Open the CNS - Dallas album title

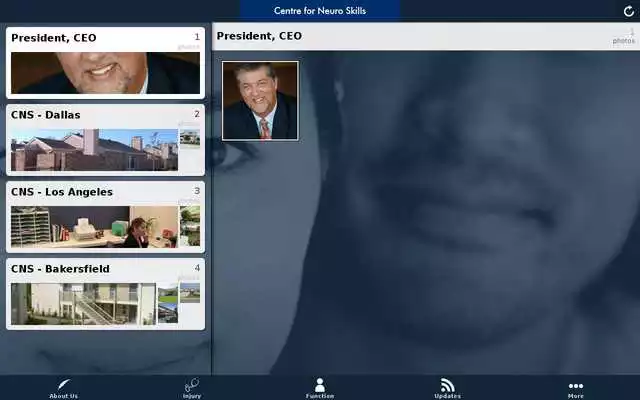point(46,115)
